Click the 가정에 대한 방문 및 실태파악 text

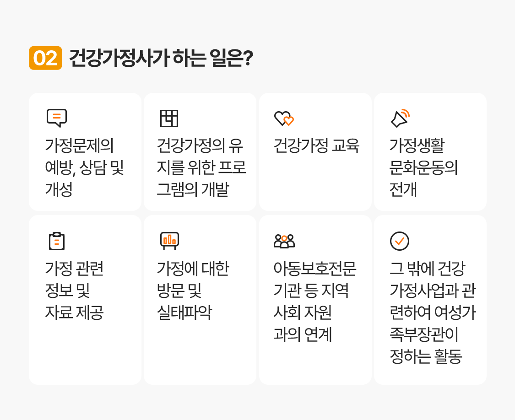(193, 290)
